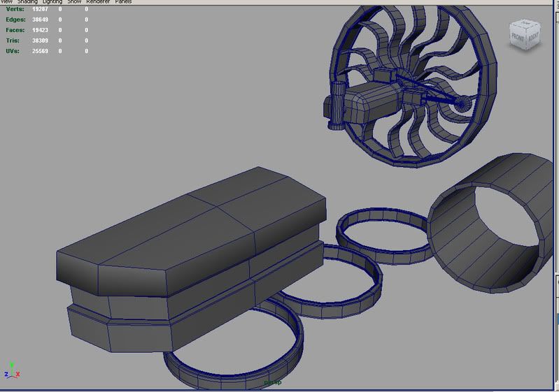Select the small upright cylinder beside the engine block
This screenshot has width=559, height=392.
(x=337, y=105)
